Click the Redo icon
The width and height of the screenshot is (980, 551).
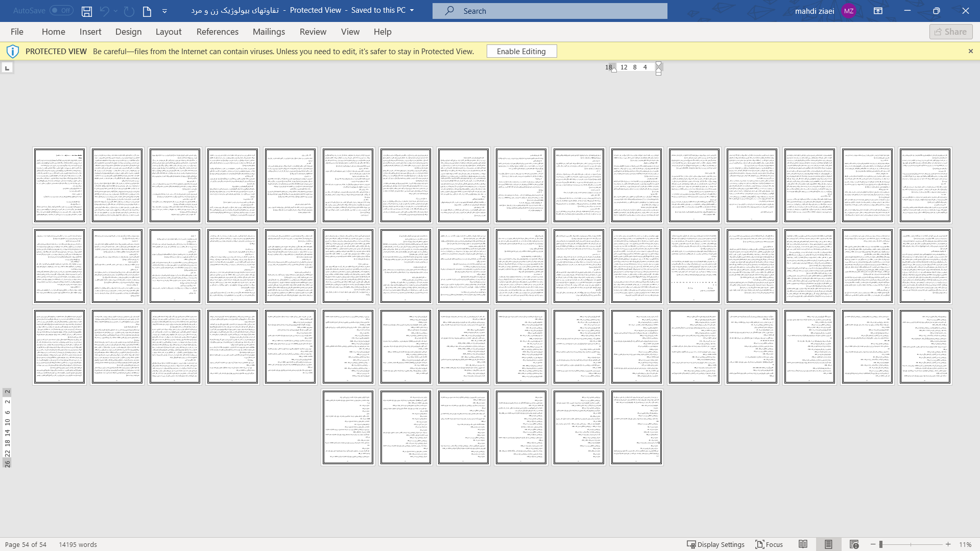pyautogui.click(x=129, y=11)
